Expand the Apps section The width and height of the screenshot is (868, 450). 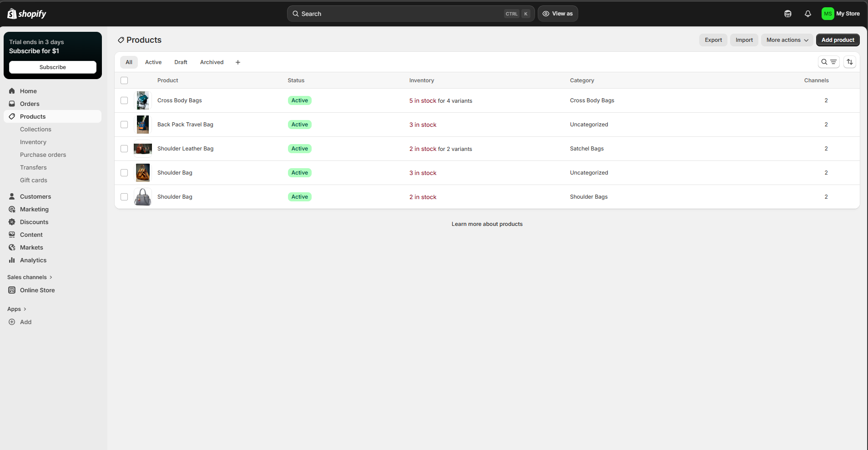[17, 309]
